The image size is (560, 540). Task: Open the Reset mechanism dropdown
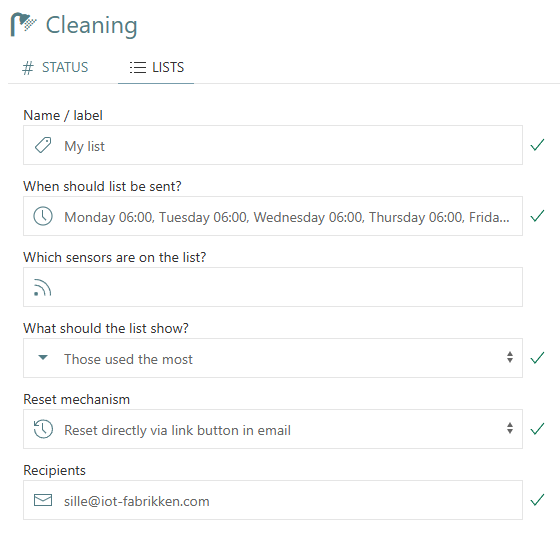coord(273,429)
